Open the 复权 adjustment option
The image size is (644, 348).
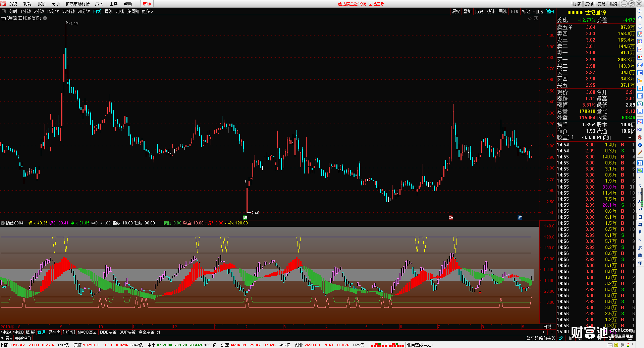pos(456,11)
